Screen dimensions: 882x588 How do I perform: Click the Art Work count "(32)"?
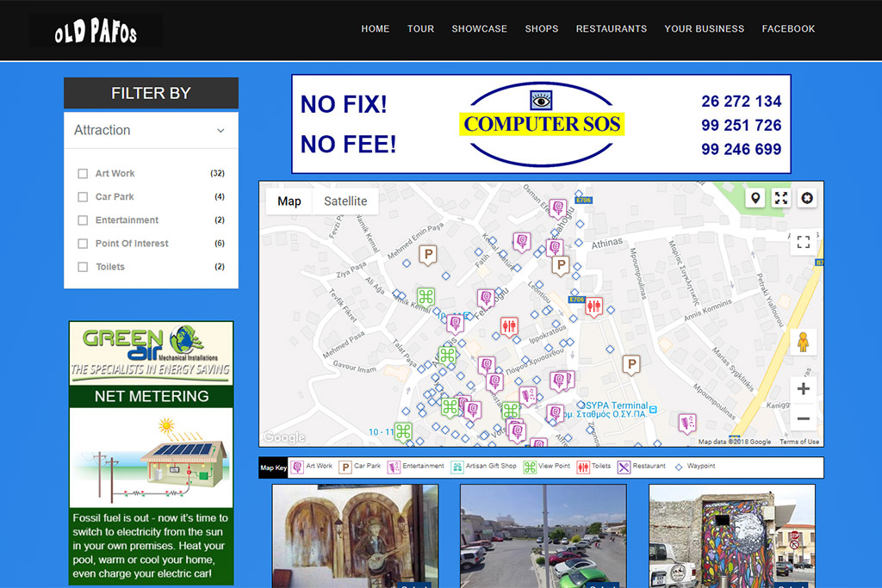coord(217,173)
